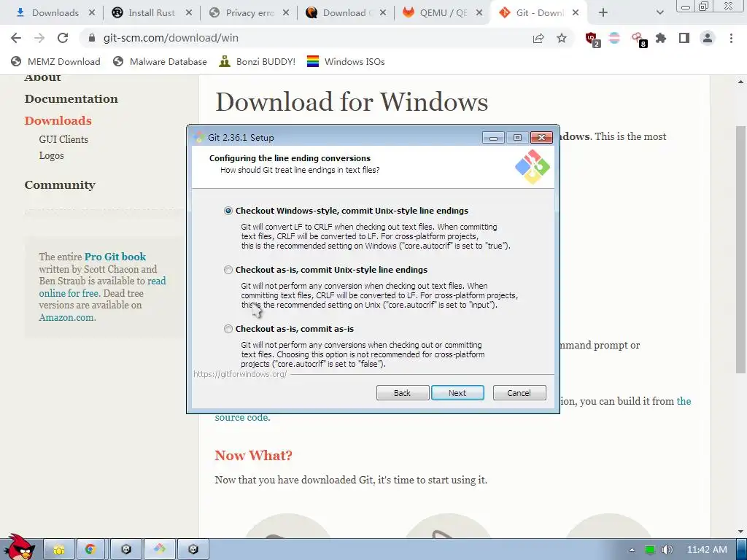Open uBlock Origin extension

pyautogui.click(x=592, y=39)
